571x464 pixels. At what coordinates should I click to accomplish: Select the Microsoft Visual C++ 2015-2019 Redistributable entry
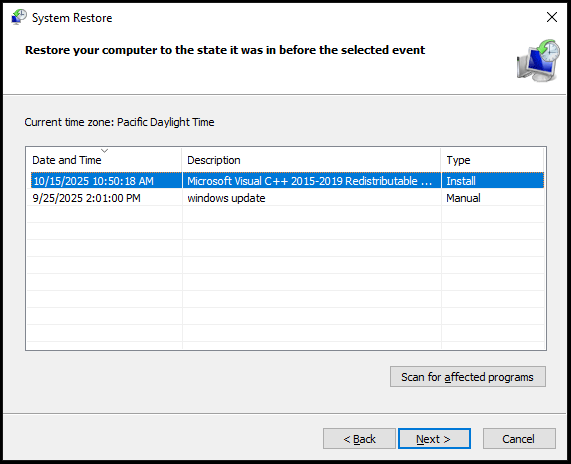point(310,181)
